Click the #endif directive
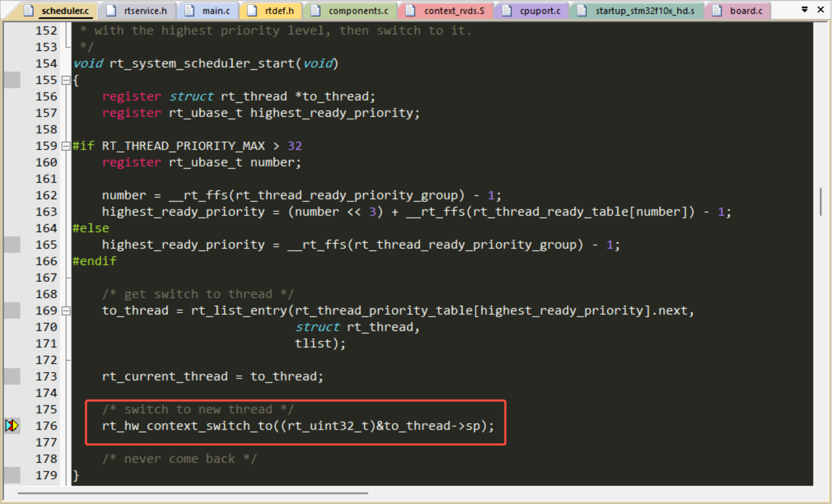This screenshot has height=504, width=832. (95, 261)
